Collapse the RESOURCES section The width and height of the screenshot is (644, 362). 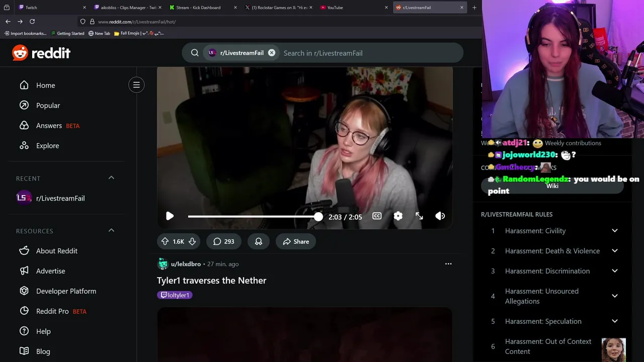click(x=111, y=231)
